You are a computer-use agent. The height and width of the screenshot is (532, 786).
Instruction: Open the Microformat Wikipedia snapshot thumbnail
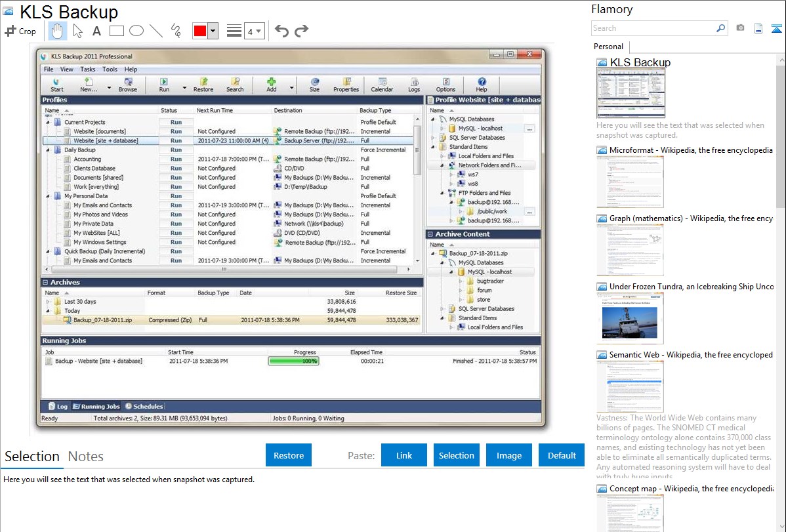(x=630, y=182)
